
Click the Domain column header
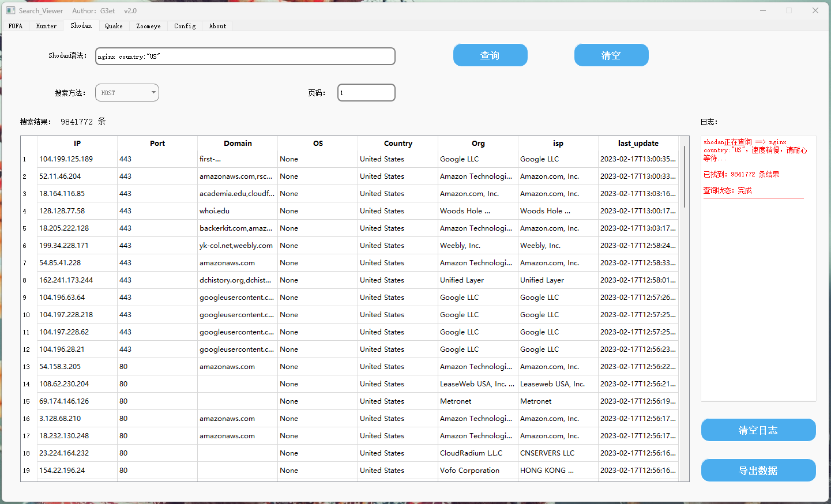point(238,144)
